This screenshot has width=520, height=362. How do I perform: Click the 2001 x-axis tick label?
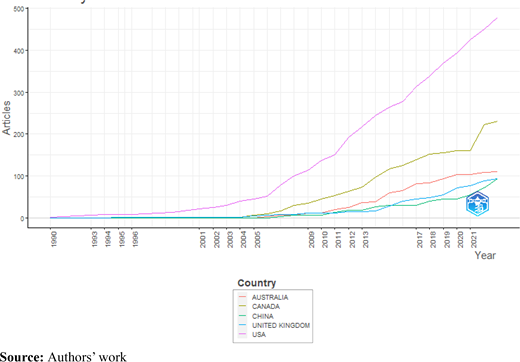click(203, 239)
